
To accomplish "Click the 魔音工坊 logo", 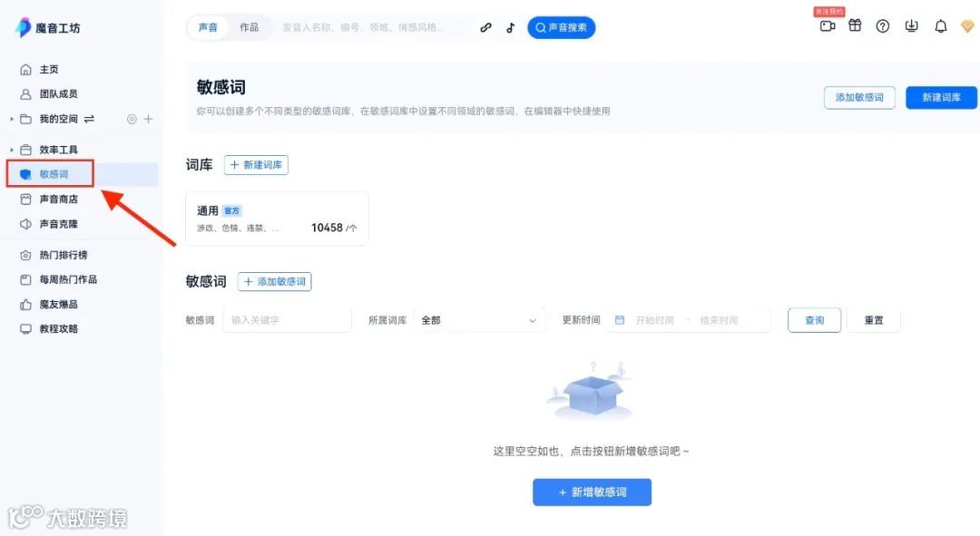I will [47, 27].
